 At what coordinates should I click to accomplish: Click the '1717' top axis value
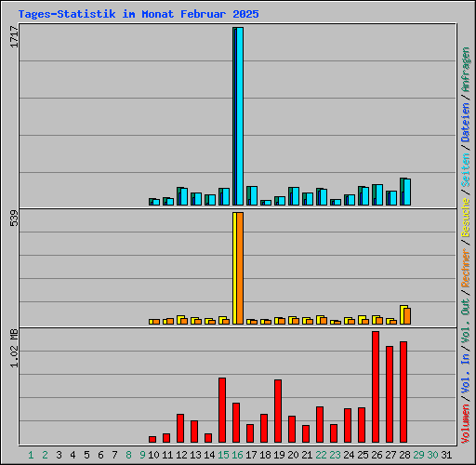(x=14, y=37)
